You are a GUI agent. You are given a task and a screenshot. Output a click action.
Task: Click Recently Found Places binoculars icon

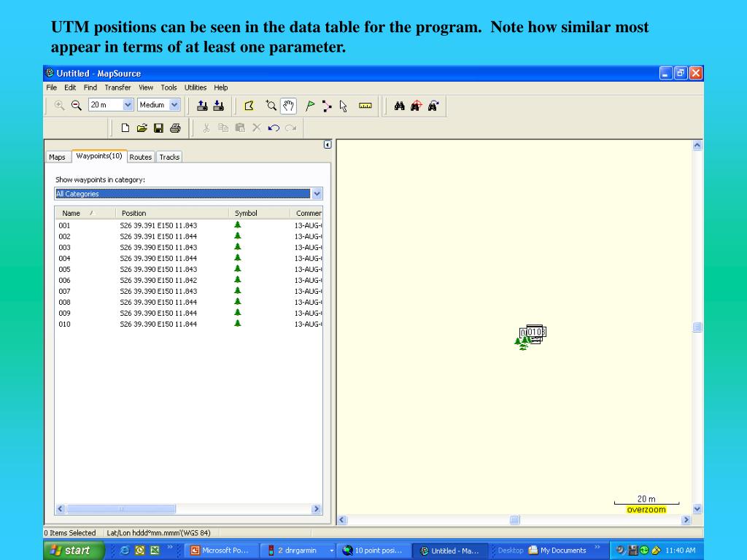coord(433,106)
